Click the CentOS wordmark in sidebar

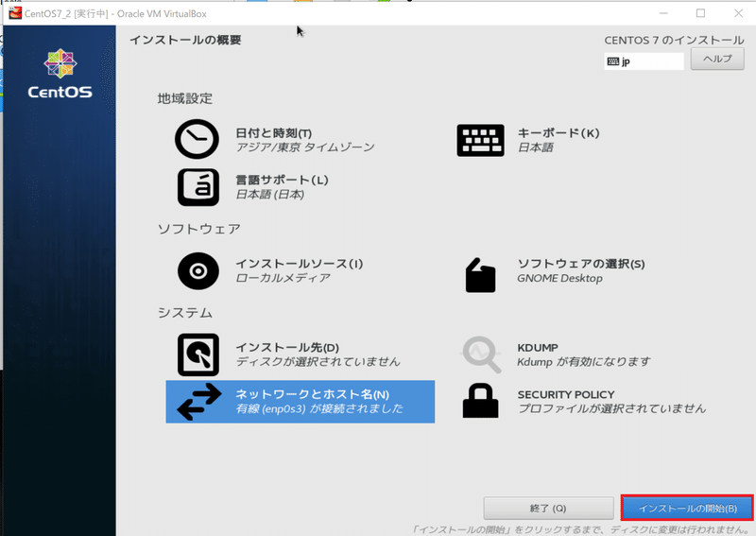60,92
